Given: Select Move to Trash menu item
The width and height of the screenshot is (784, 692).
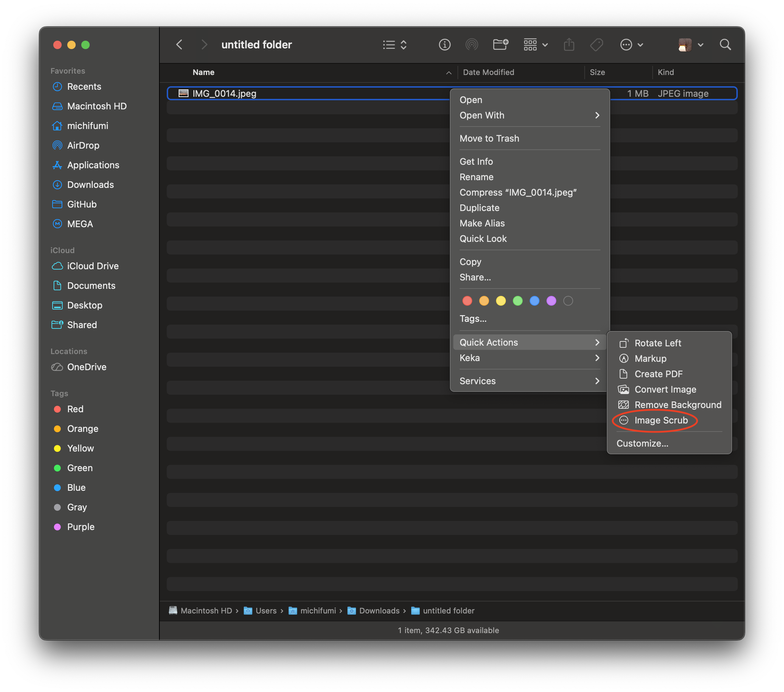Looking at the screenshot, I should (489, 138).
